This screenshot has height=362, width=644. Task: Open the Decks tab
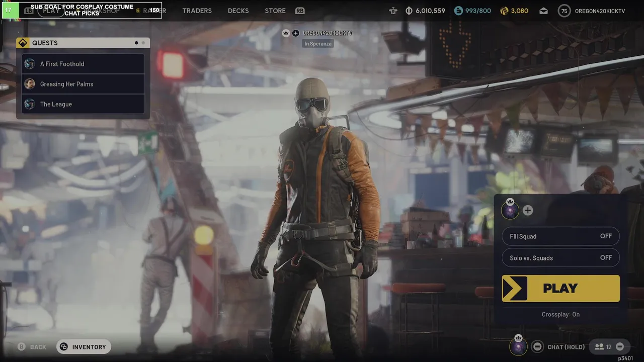pyautogui.click(x=238, y=11)
